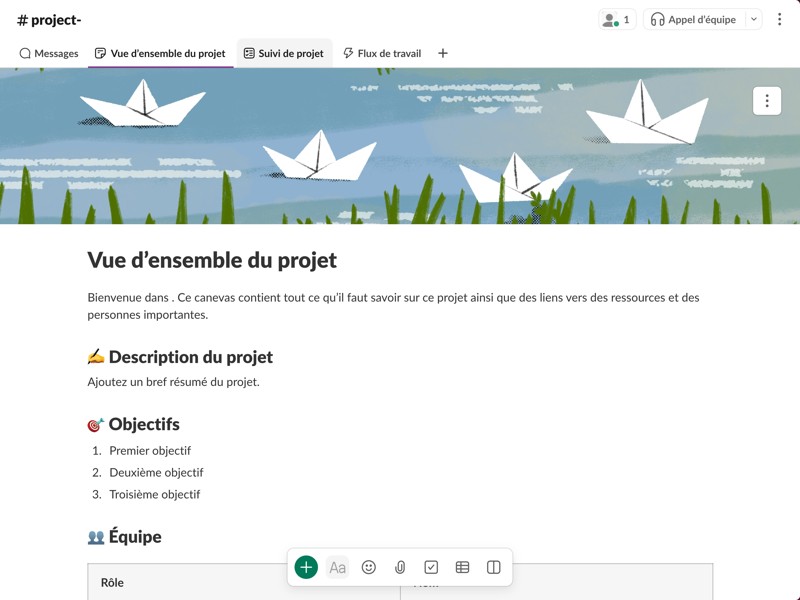Open the emoji picker in toolbar
The width and height of the screenshot is (800, 600).
369,567
